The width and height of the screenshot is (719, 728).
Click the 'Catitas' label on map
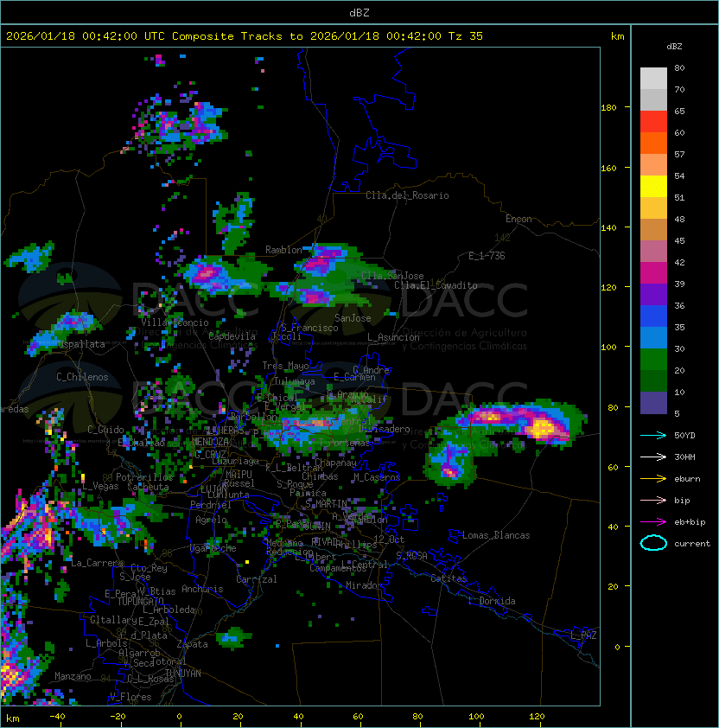point(449,578)
